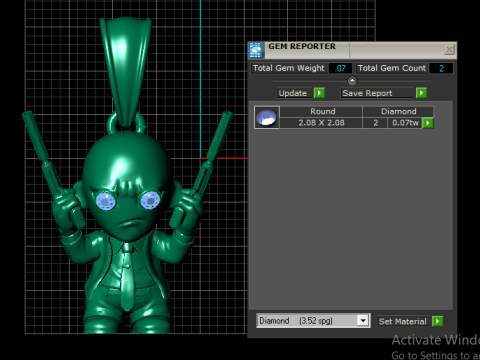
Task: Click the Round shape header cell
Action: 321,111
